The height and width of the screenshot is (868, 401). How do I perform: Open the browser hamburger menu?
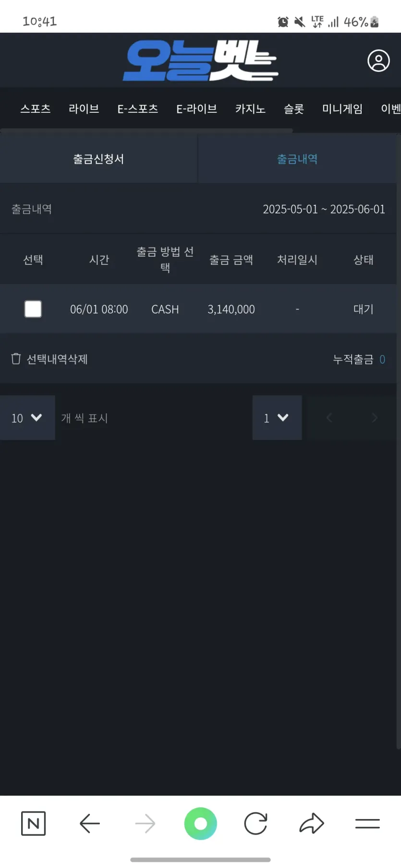(367, 823)
